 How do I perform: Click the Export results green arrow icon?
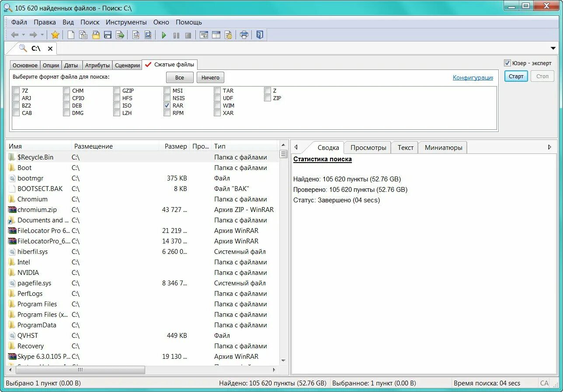pyautogui.click(x=120, y=35)
